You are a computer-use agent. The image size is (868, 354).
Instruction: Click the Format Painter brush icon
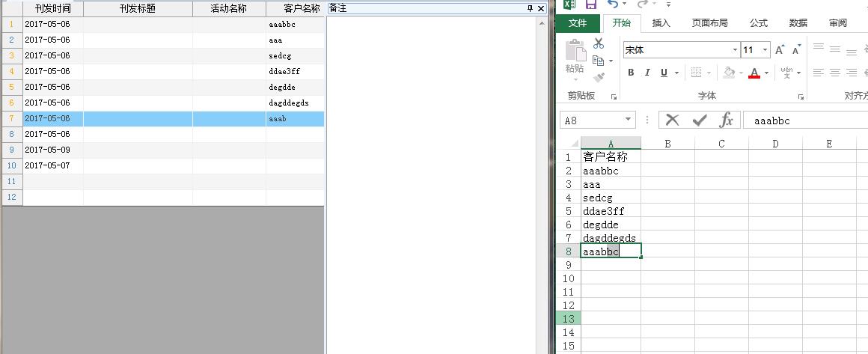(x=599, y=76)
